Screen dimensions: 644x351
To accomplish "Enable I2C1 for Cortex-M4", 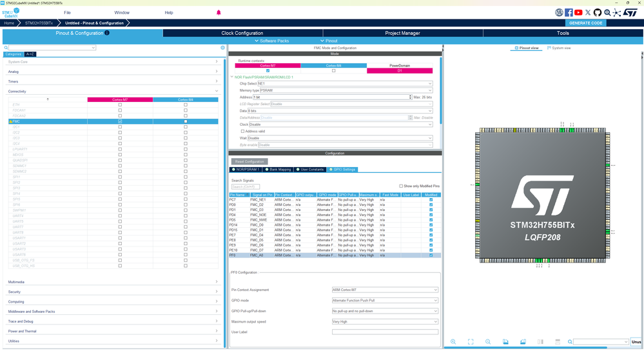I will tap(186, 127).
